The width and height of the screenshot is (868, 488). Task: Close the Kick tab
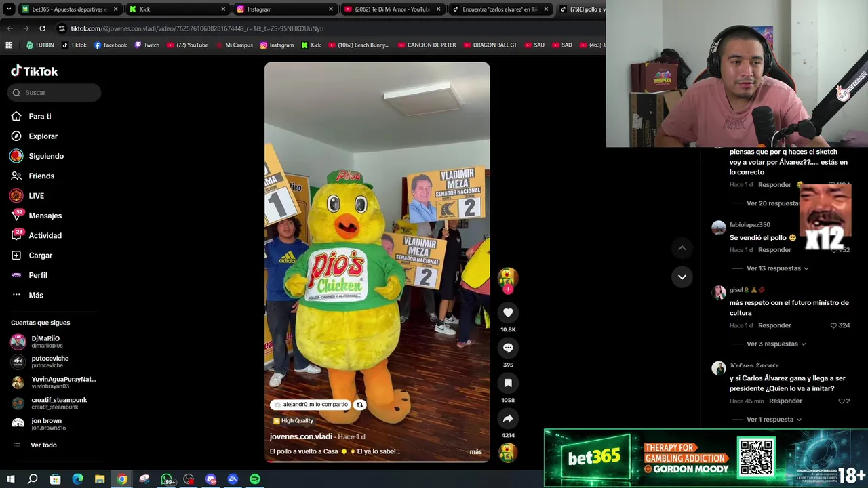click(x=223, y=9)
